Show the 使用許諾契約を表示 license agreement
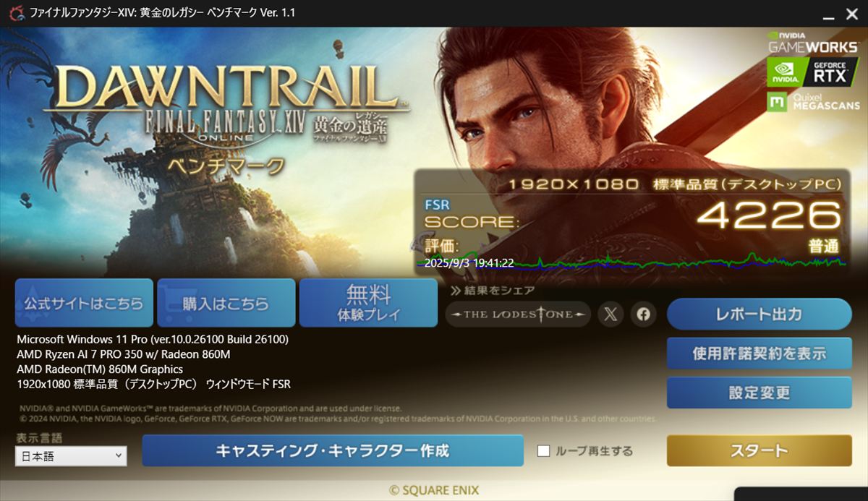 (x=759, y=354)
